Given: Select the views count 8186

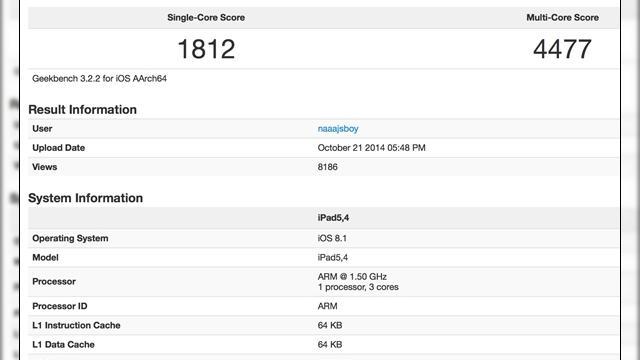Looking at the screenshot, I should (x=327, y=167).
